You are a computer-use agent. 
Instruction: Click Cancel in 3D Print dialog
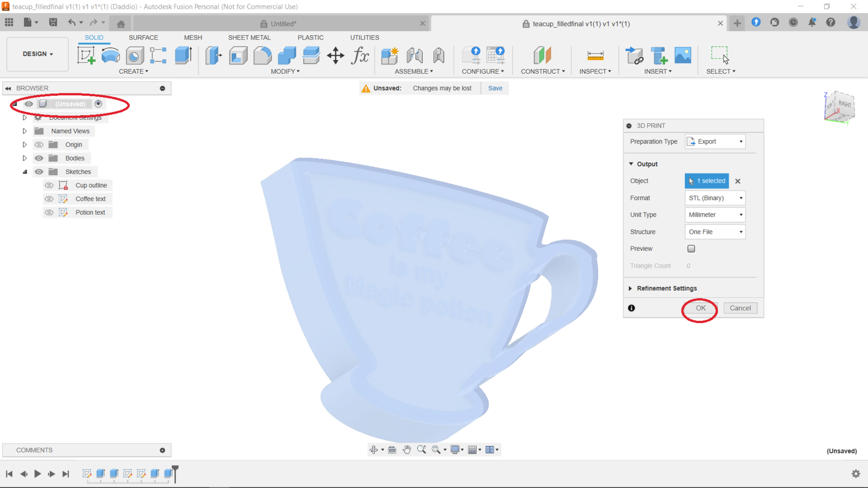(x=740, y=308)
